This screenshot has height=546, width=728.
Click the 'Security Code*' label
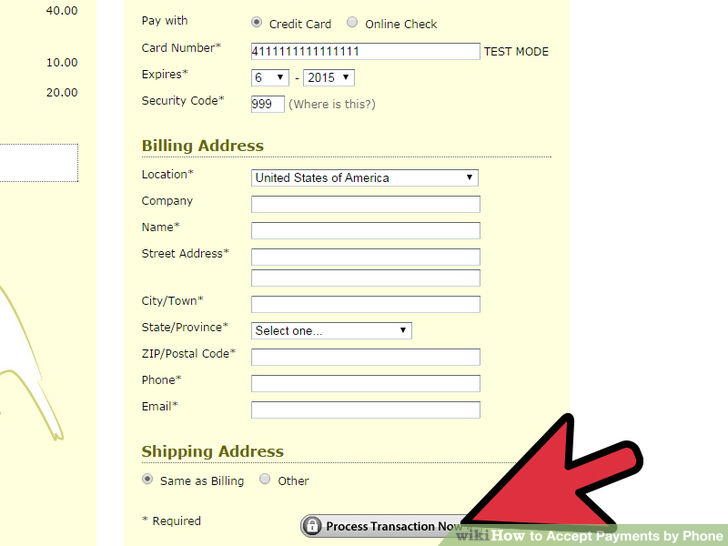183,101
